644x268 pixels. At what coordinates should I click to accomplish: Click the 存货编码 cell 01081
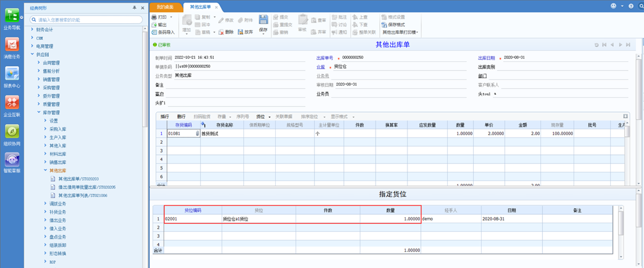point(184,133)
